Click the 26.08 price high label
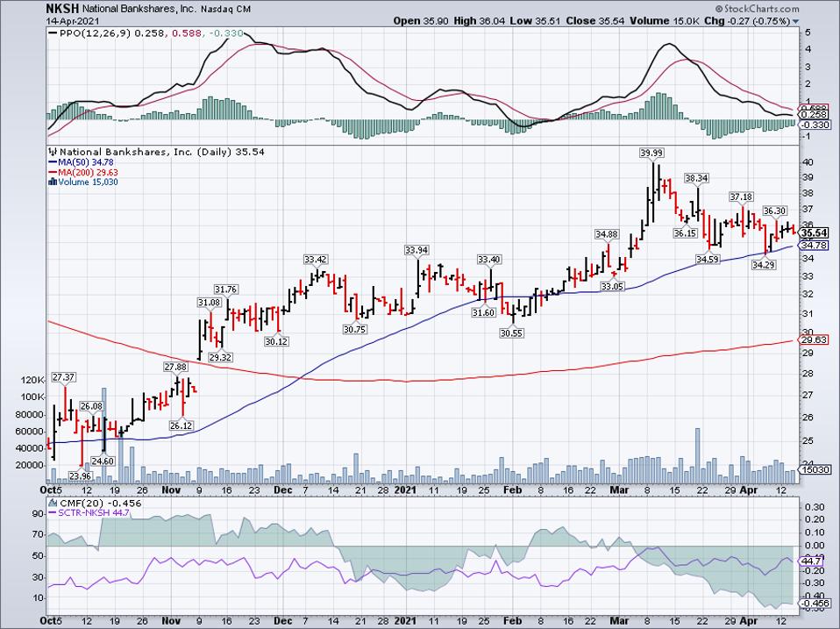Image resolution: width=840 pixels, height=629 pixels. pos(91,406)
